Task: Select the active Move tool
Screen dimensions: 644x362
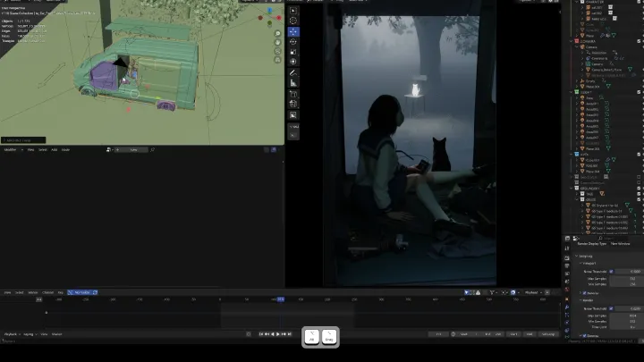Action: (293, 31)
